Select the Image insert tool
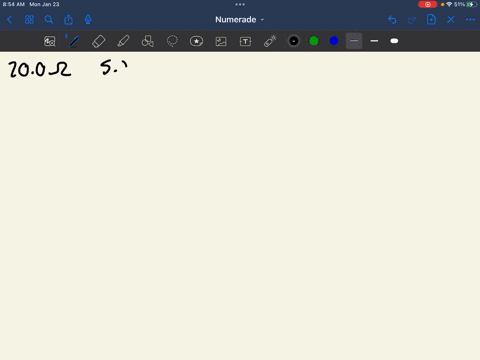480x360 pixels. click(x=221, y=41)
